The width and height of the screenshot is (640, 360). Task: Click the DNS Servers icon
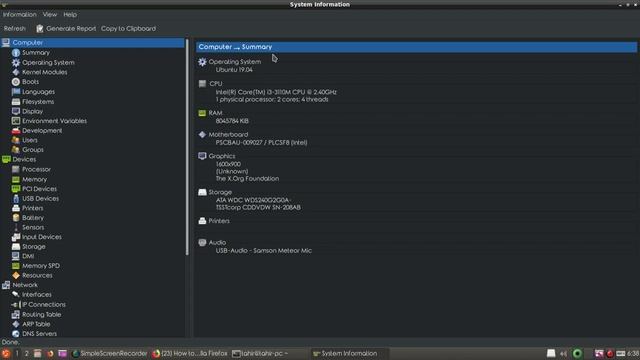point(16,333)
